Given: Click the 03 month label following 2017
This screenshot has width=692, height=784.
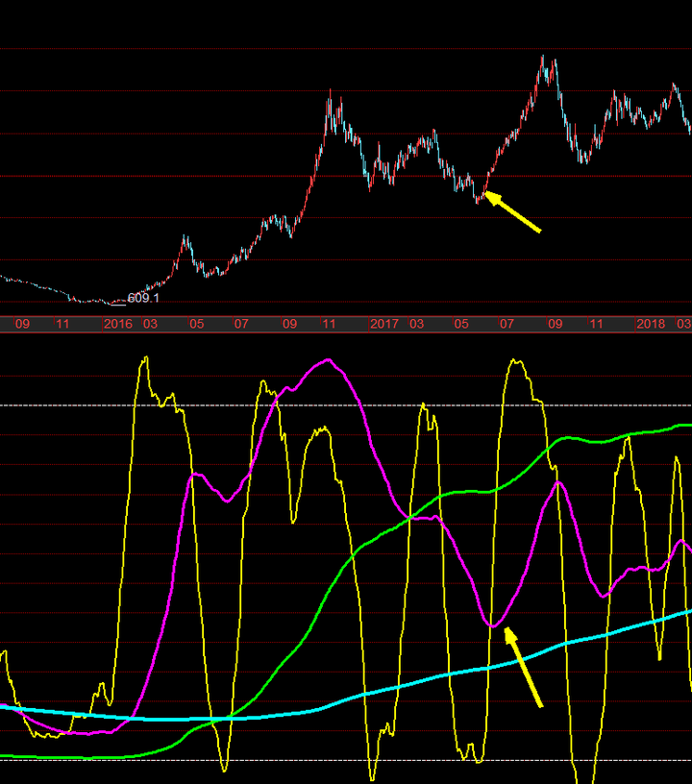Looking at the screenshot, I should coord(416,324).
